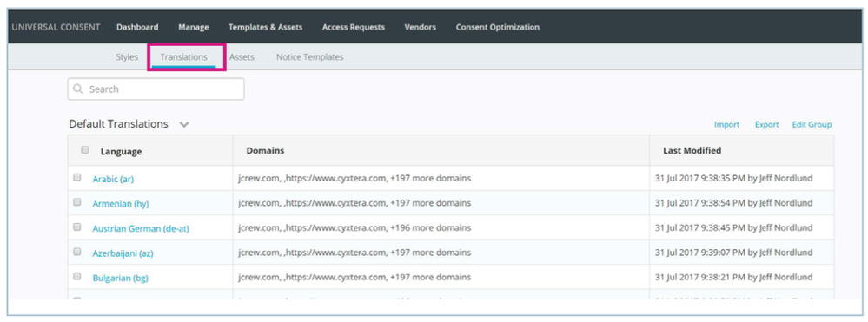The image size is (868, 322).
Task: Click Armenian row domains cell
Action: click(441, 203)
